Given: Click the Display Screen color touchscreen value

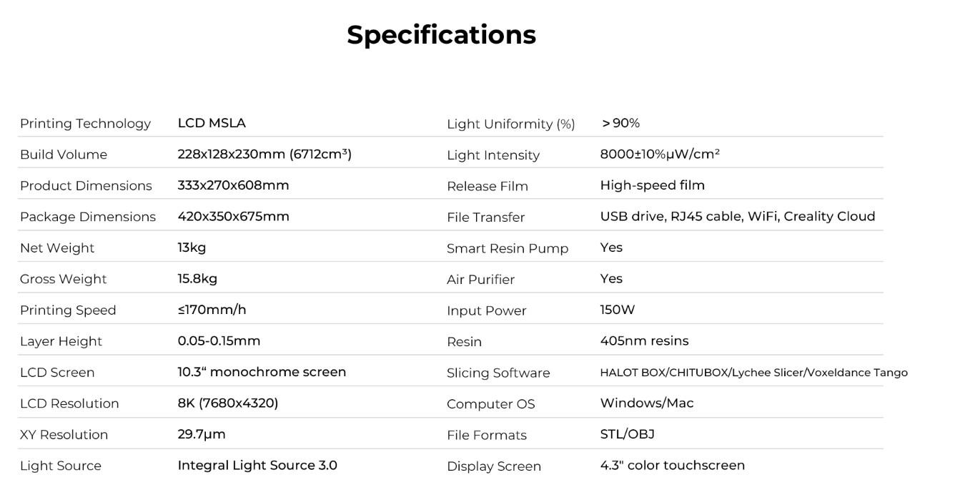Looking at the screenshot, I should click(x=672, y=465).
